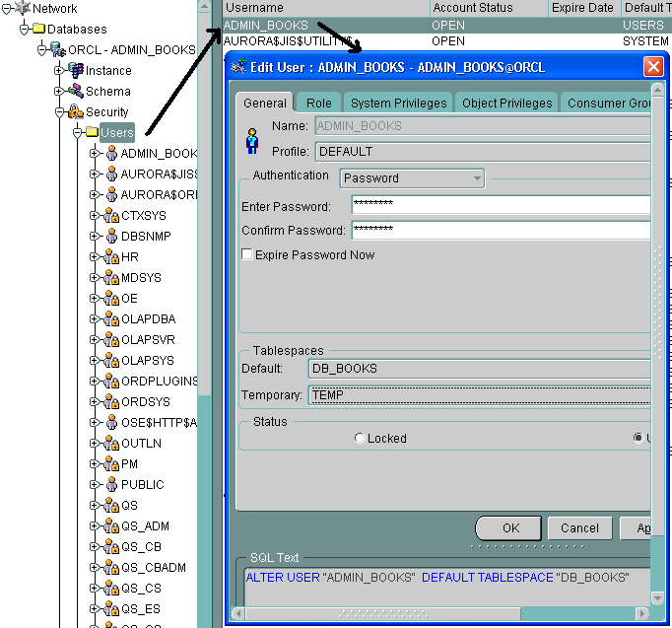672x628 pixels.
Task: Click the QS_ADM locked user icon
Action: [111, 525]
